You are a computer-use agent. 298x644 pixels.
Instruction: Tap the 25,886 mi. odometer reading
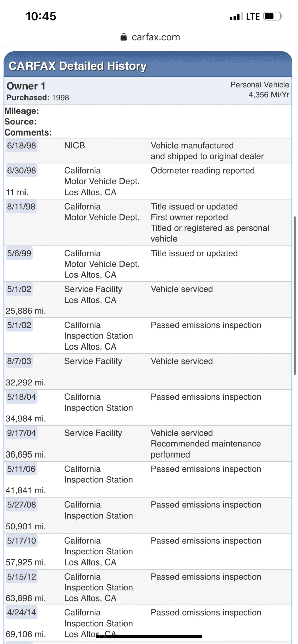26,311
